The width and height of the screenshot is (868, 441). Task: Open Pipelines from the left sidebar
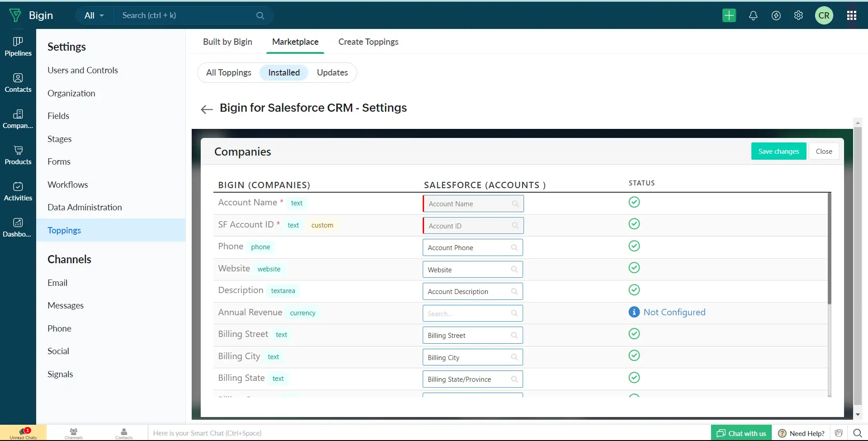tap(17, 46)
